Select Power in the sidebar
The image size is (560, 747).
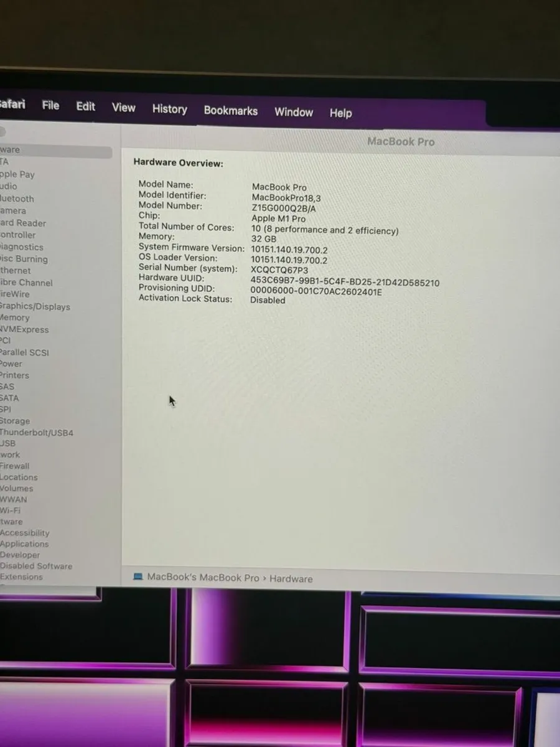click(11, 364)
